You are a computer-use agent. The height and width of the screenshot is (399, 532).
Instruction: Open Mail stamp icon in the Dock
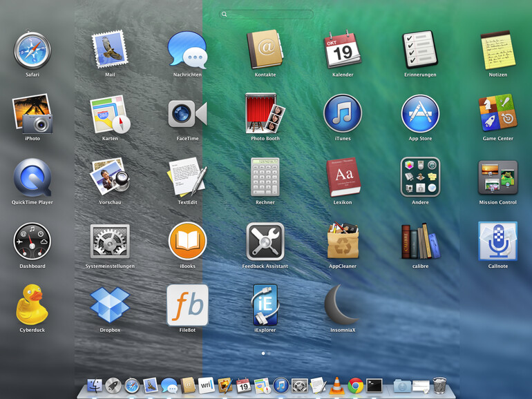click(x=151, y=385)
